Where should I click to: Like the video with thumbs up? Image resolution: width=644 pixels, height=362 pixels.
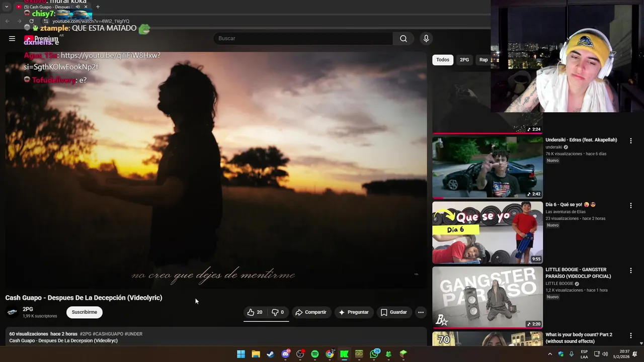(x=255, y=312)
